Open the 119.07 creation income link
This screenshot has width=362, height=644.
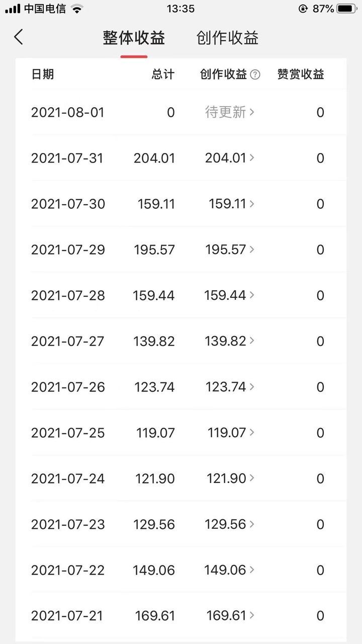click(x=230, y=433)
